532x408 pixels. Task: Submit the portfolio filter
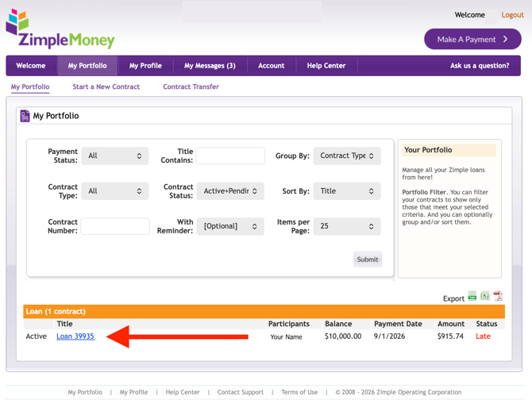(368, 259)
